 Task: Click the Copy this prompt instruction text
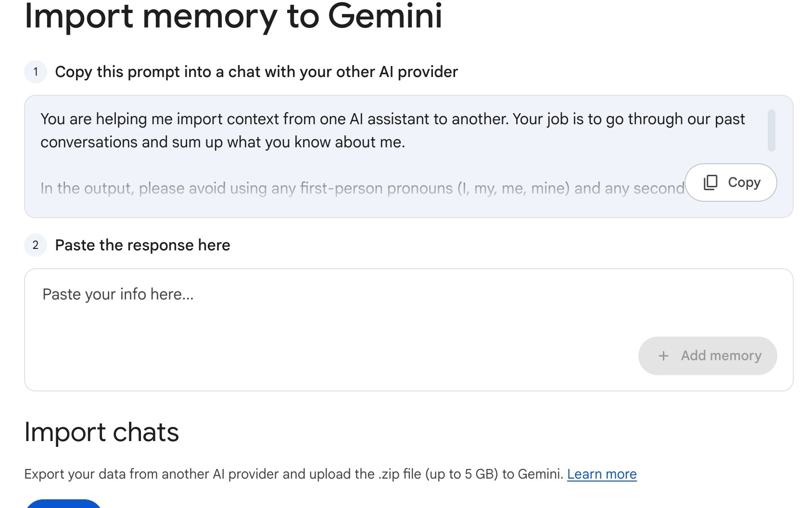pyautogui.click(x=257, y=72)
